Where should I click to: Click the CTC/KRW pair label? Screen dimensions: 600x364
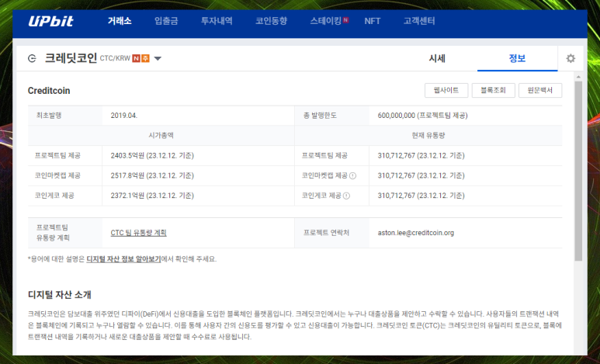[115, 58]
